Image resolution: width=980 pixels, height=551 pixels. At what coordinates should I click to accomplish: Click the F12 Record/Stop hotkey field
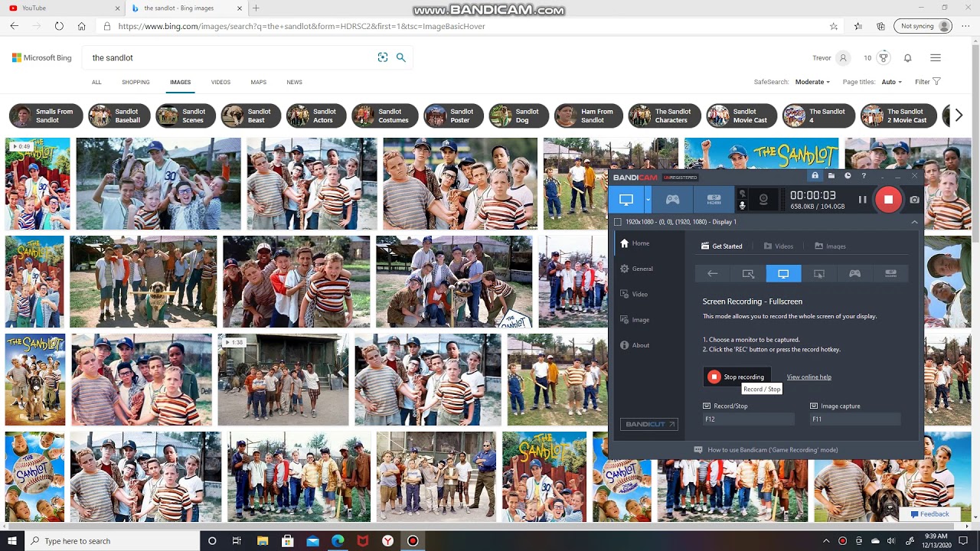(x=749, y=419)
